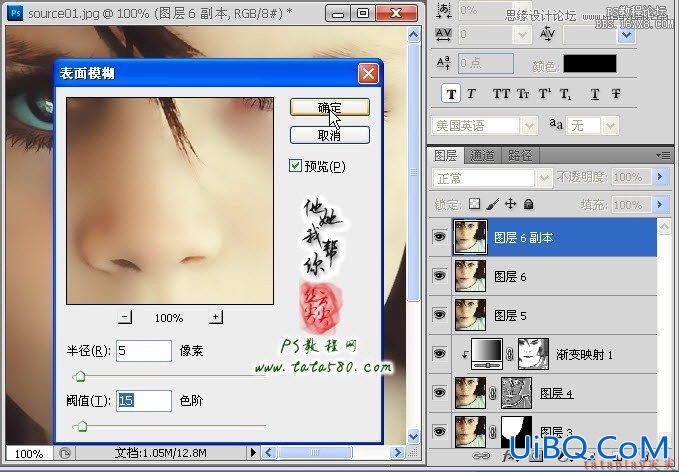Open the 填充 fill slider arrow
Screen dimensions: 679x472
click(660, 204)
